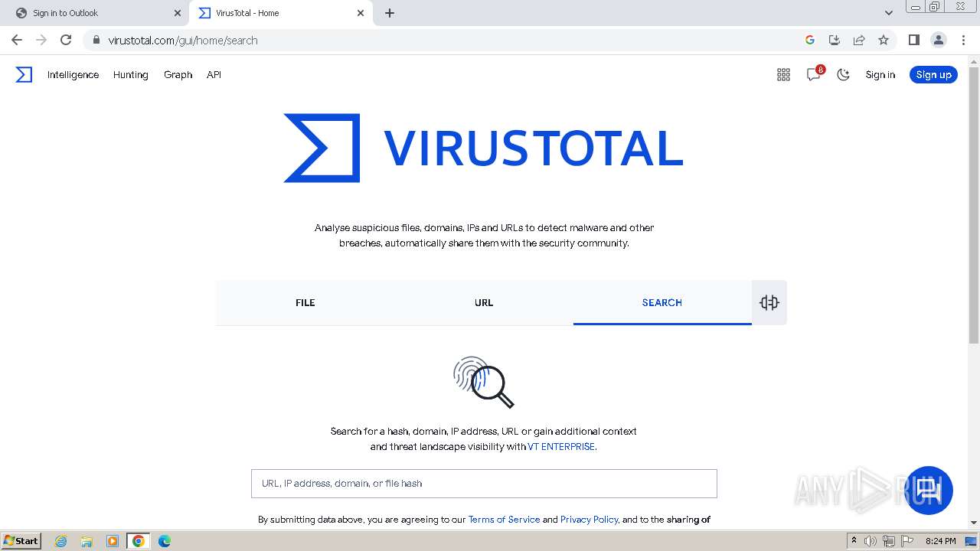The image size is (980, 551).
Task: Open File Explorer from taskbar
Action: [x=87, y=541]
